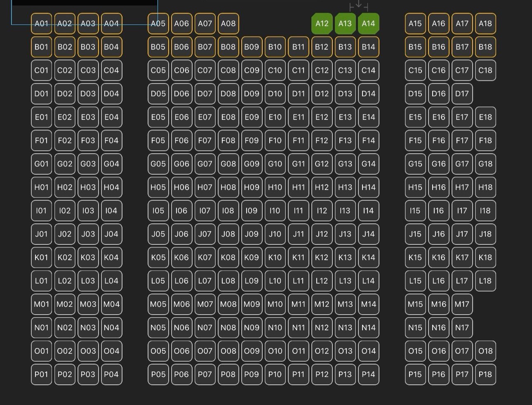Pick seat M09
The width and height of the screenshot is (532, 405).
point(252,304)
